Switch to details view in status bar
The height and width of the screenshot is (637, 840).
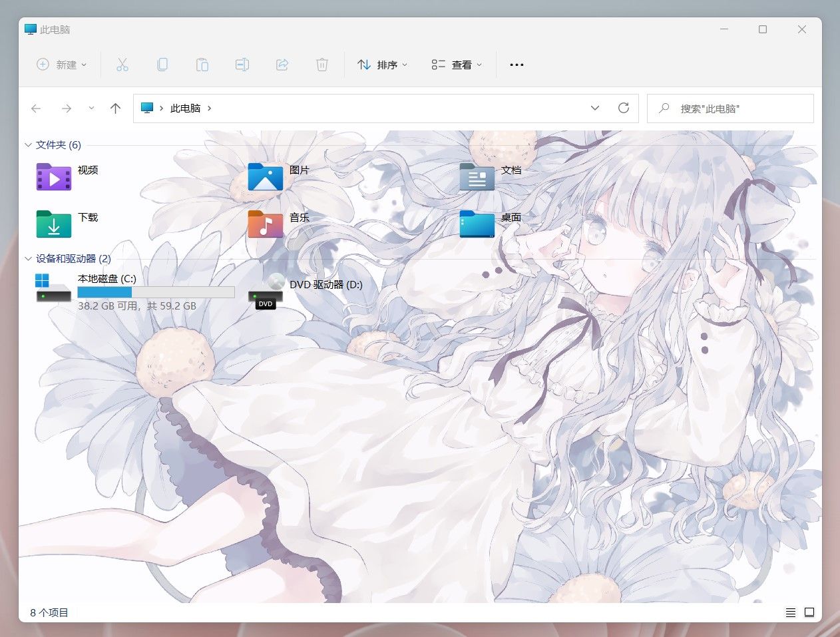tap(791, 612)
